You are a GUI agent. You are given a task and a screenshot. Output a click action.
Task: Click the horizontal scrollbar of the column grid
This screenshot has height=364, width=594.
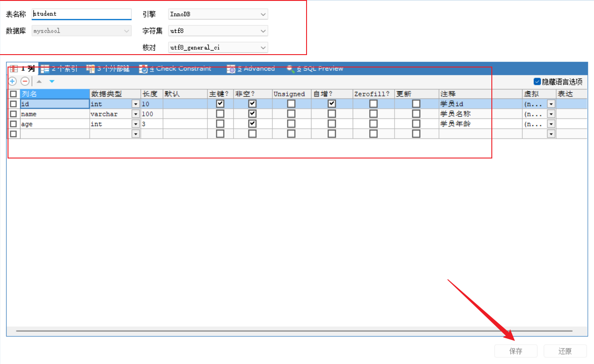click(294, 331)
